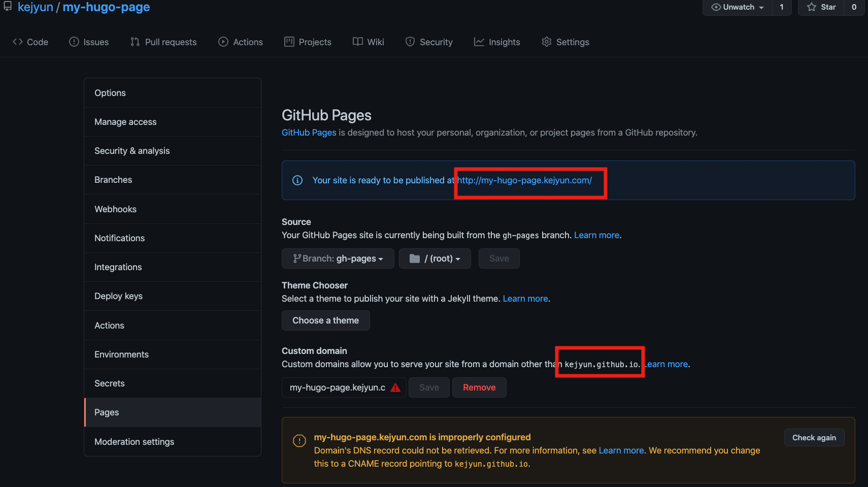Open Environments settings

pos(173,354)
